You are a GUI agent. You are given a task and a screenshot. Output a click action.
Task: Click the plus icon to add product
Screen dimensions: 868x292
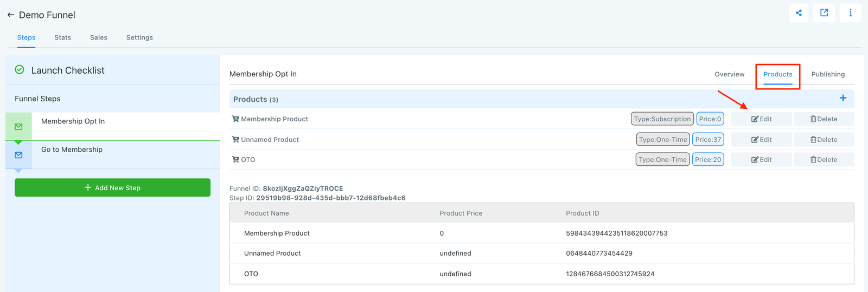843,98
